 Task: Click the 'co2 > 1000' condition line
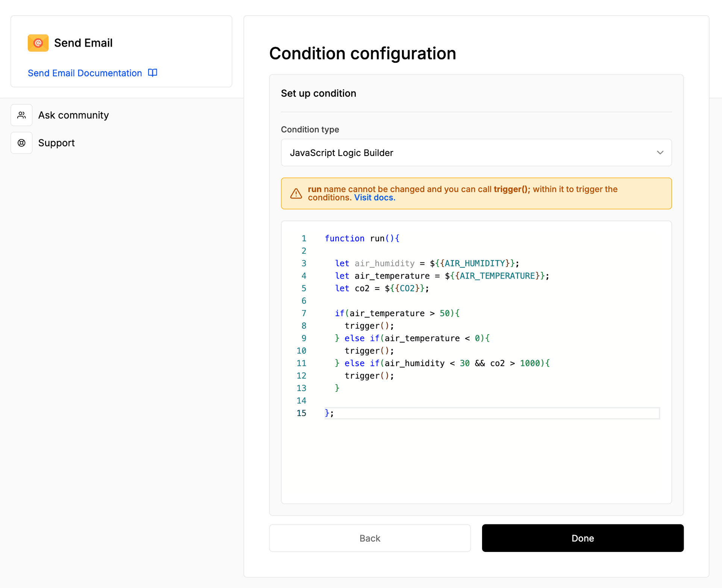point(442,363)
